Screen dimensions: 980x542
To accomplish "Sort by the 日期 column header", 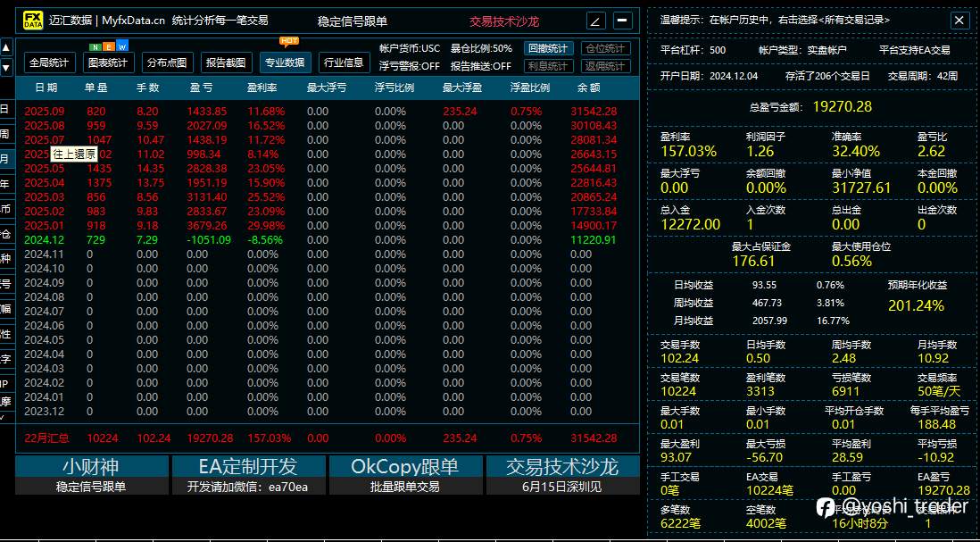I will (x=46, y=88).
